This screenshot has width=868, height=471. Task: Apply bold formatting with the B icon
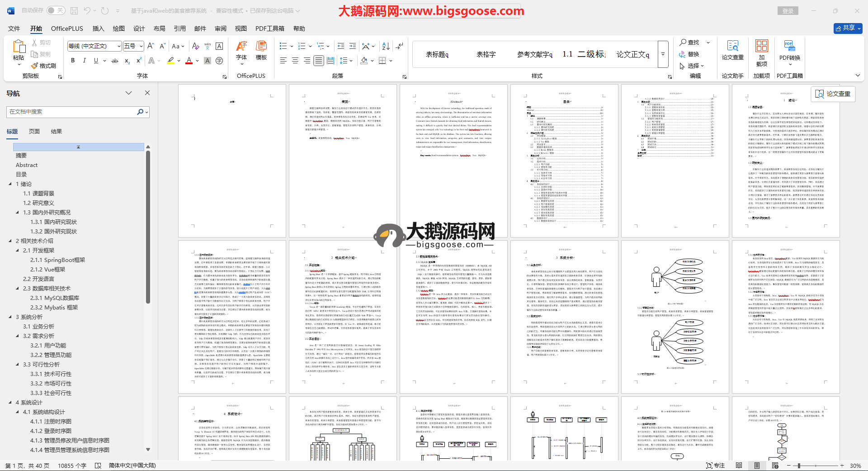pos(73,61)
